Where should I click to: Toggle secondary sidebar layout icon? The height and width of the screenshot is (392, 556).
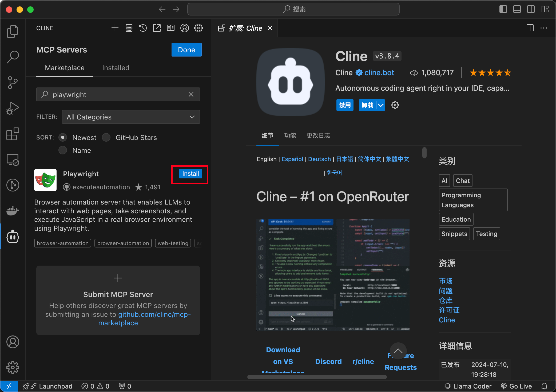click(531, 9)
